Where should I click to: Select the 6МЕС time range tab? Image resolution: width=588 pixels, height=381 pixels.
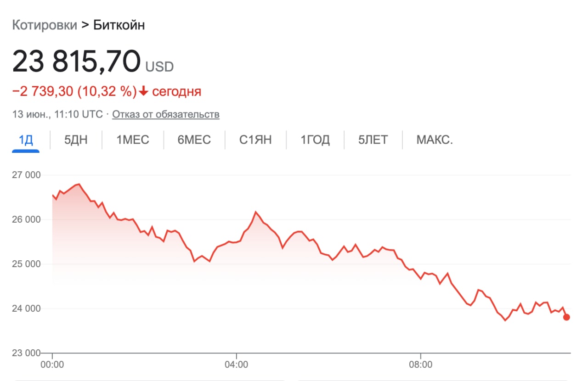tap(194, 140)
